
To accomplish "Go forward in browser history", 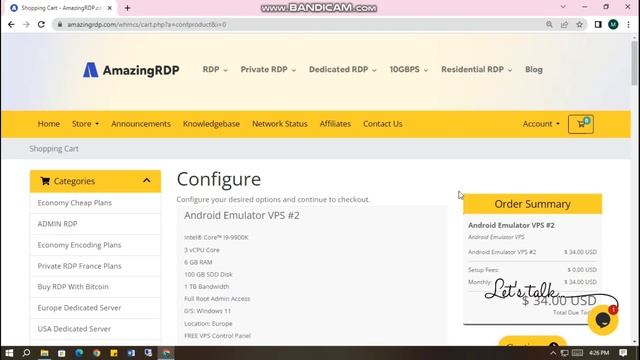I will tap(26, 24).
